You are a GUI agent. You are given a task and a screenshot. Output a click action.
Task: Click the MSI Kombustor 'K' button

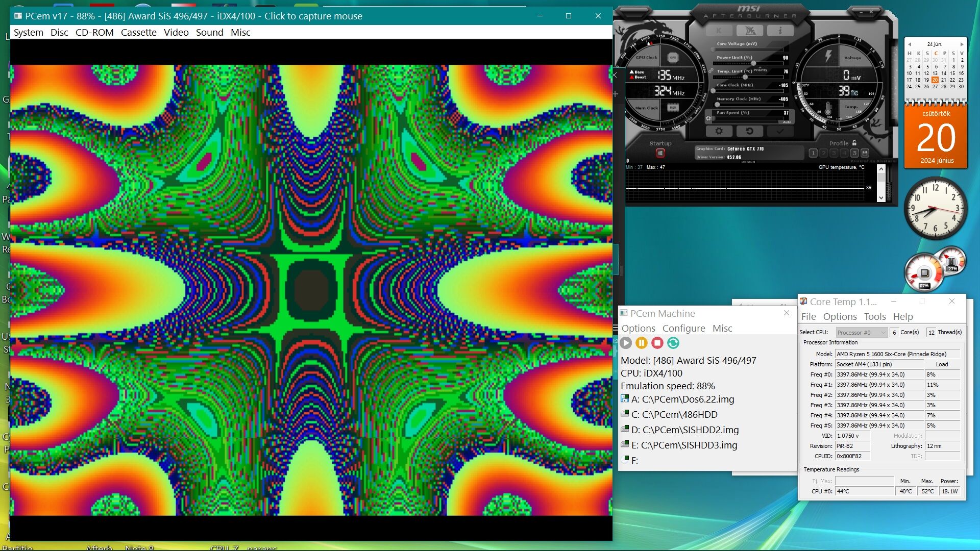point(719,31)
